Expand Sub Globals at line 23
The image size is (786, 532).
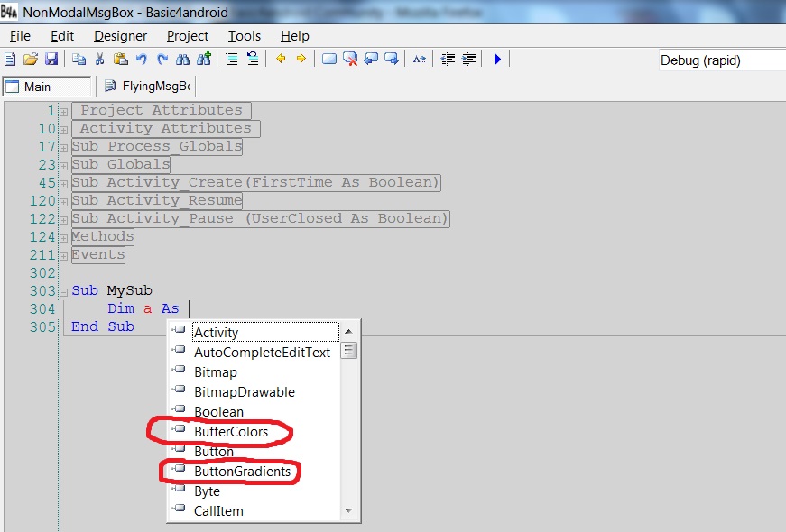click(x=64, y=166)
